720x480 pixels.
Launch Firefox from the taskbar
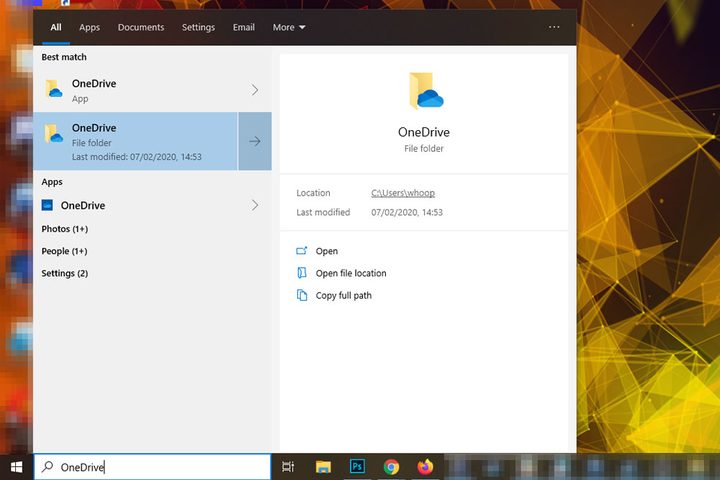tap(425, 467)
